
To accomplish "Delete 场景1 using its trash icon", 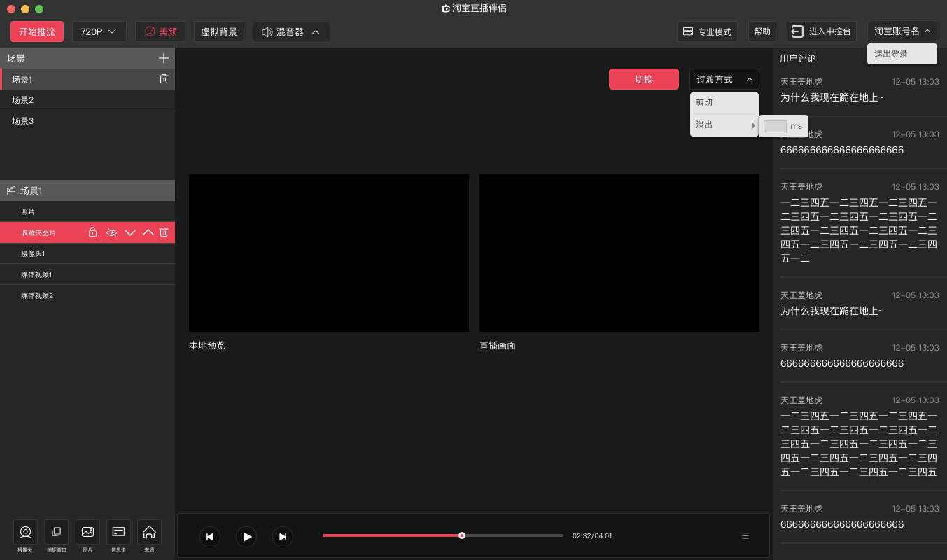I will pyautogui.click(x=164, y=79).
